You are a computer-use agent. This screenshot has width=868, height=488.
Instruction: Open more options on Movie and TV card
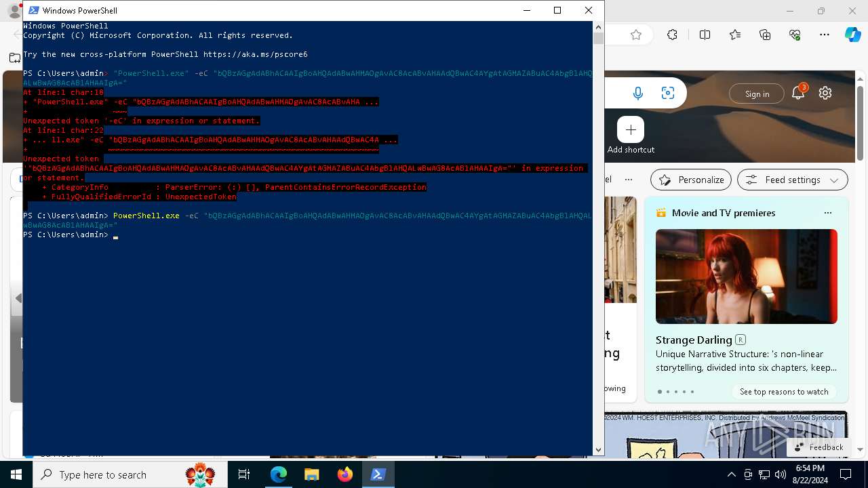click(x=827, y=213)
